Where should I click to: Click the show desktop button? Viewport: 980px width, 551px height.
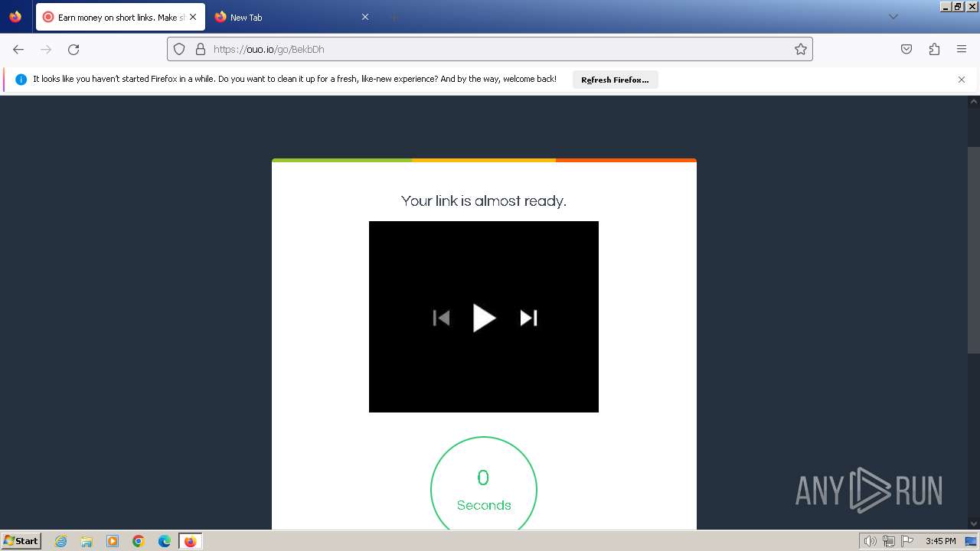pos(971,541)
